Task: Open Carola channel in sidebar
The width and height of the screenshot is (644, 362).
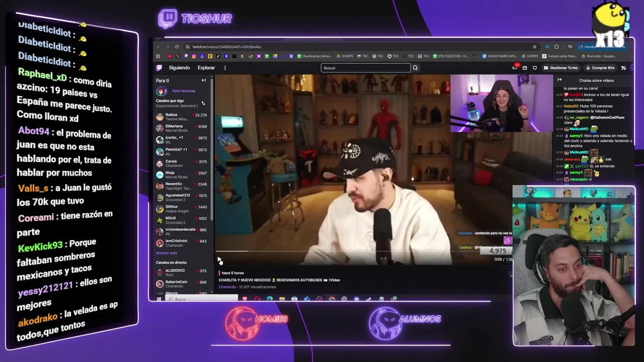Action: [x=181, y=163]
